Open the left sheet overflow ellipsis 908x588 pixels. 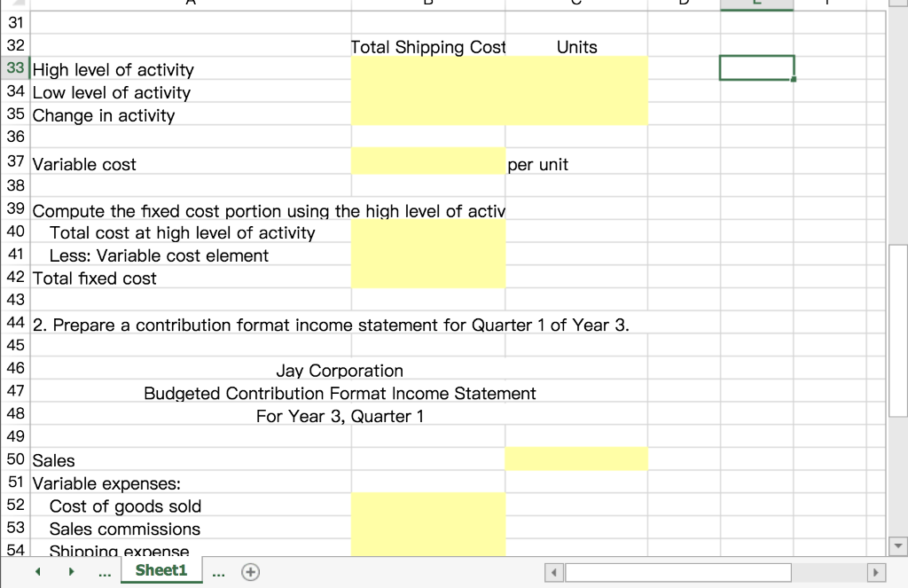105,572
